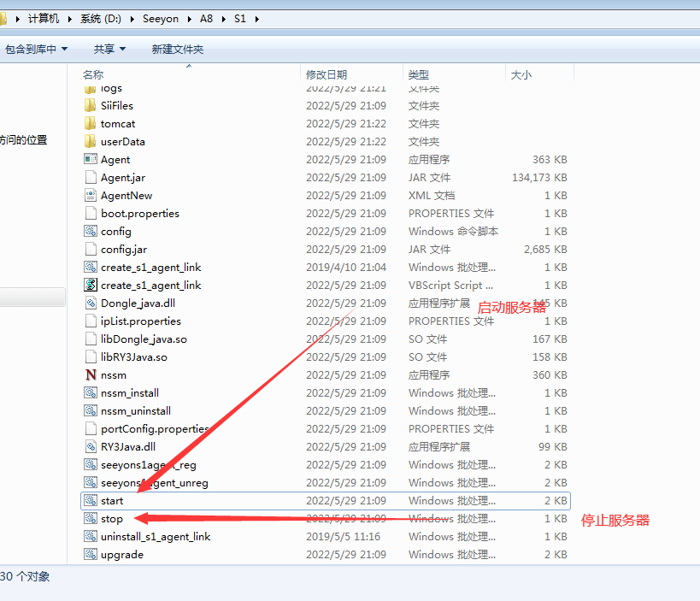Click the seeyons1agent_reg batch file icon

91,465
